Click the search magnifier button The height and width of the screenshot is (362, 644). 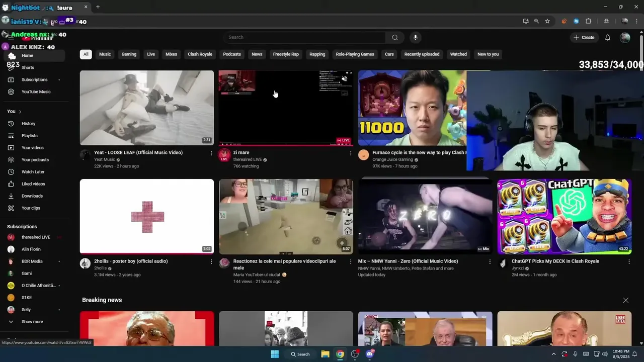(x=395, y=37)
